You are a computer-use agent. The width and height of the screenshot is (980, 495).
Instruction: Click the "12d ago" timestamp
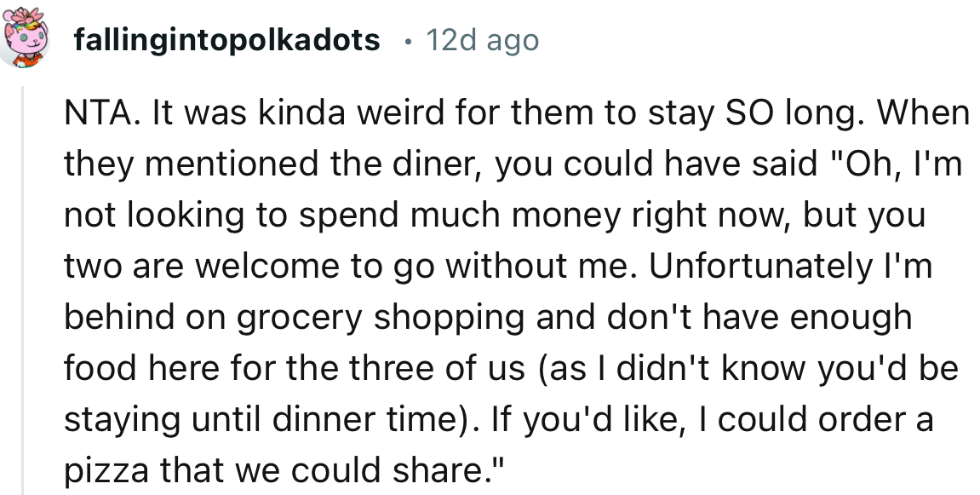(482, 39)
